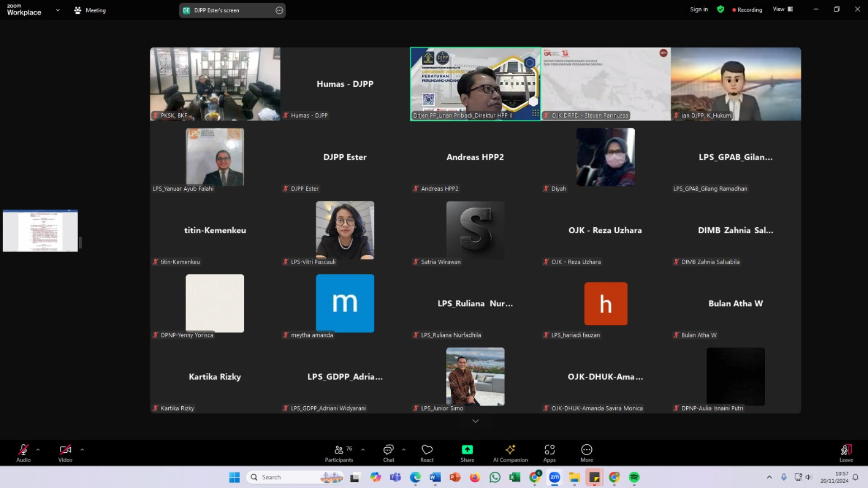Viewport: 868px width, 488px height.
Task: Select LPS_Junior Simo's photo tile
Action: pos(475,377)
